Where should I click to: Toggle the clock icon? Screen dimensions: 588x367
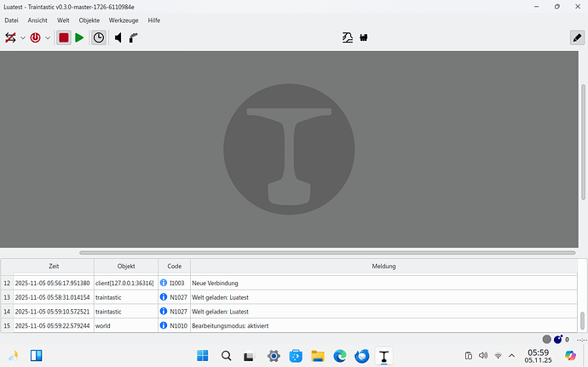point(99,37)
